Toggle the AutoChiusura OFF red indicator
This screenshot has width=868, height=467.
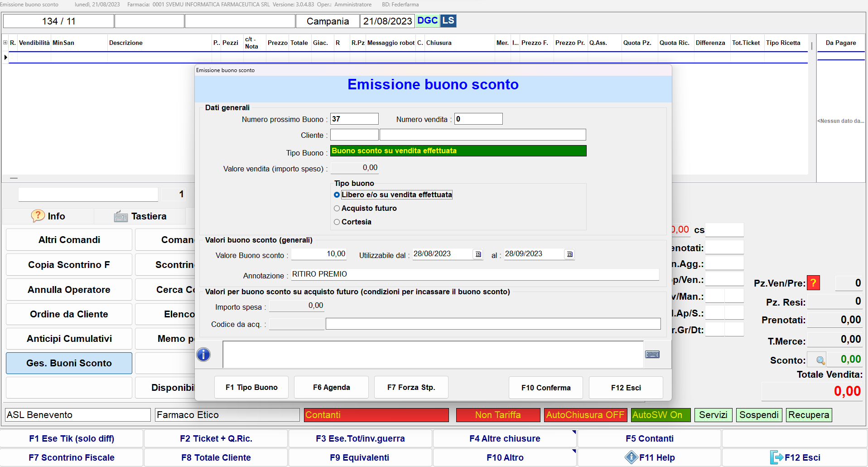point(585,415)
